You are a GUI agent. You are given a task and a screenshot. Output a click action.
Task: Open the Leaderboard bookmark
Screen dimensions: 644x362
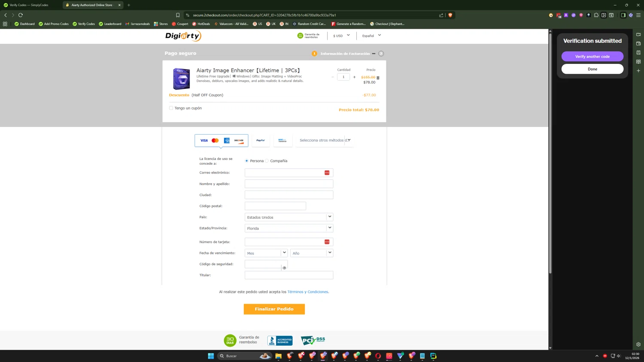110,24
